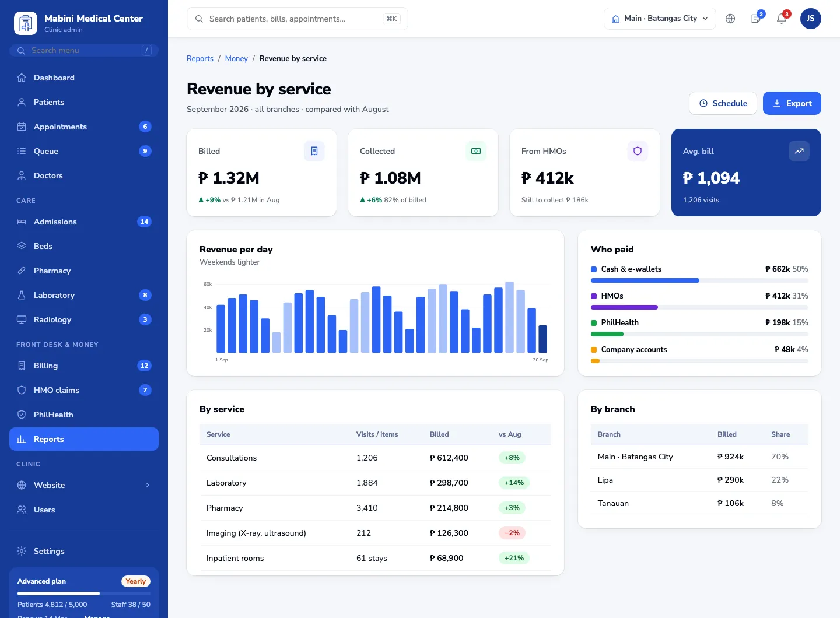
Task: Open PhilHealth in sidebar
Action: coord(84,415)
